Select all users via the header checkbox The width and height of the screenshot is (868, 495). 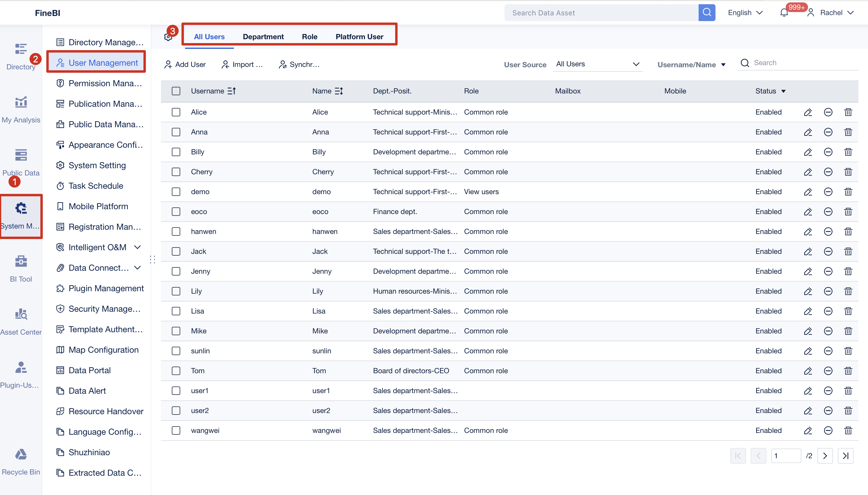point(176,91)
